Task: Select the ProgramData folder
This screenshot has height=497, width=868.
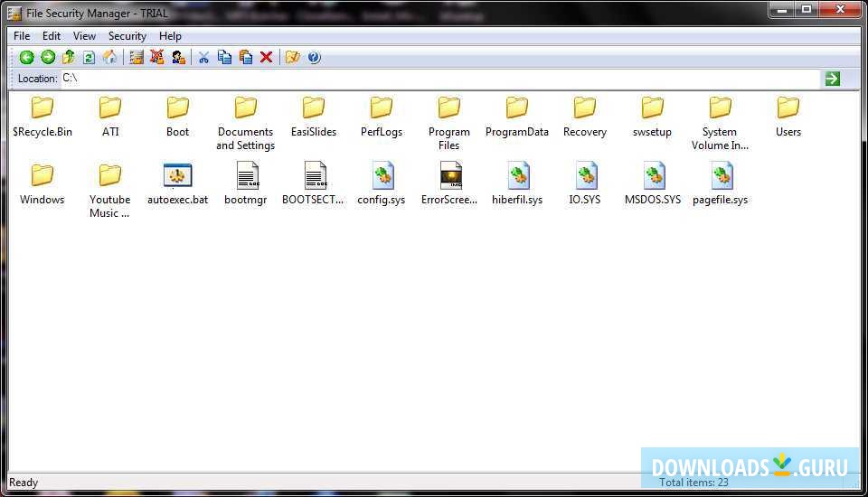Action: [x=517, y=117]
